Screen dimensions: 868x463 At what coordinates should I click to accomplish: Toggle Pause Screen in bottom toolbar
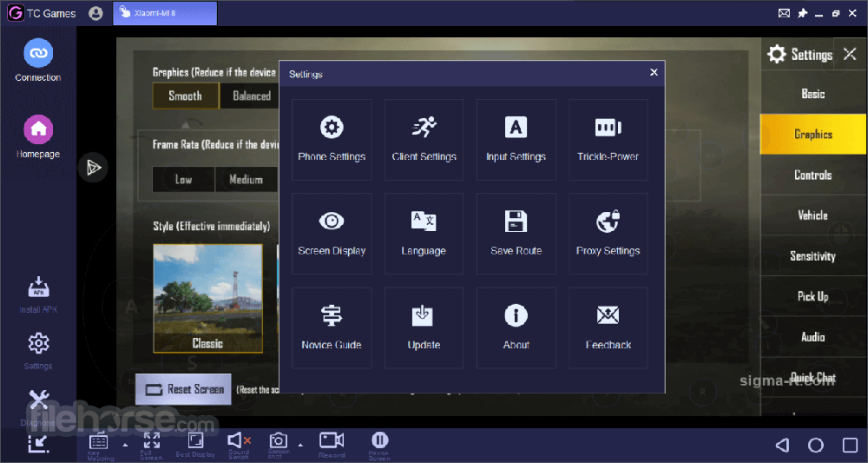click(379, 440)
